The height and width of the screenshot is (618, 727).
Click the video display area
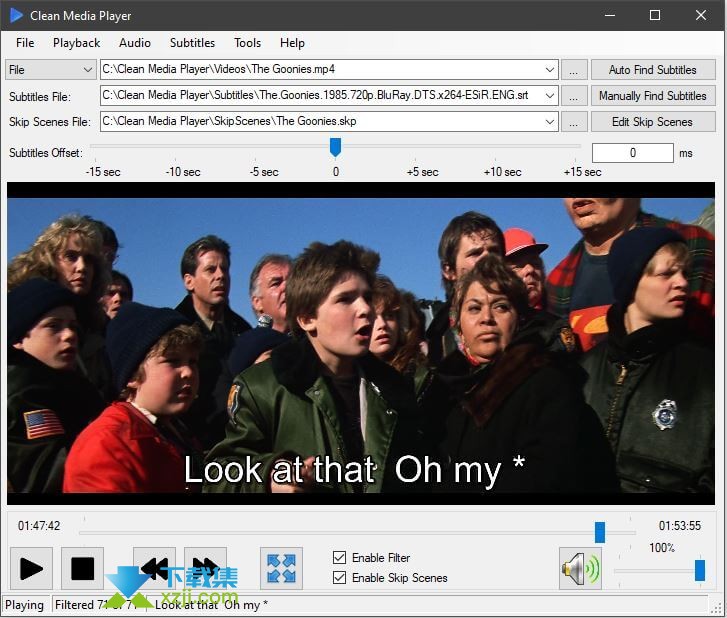[361, 344]
